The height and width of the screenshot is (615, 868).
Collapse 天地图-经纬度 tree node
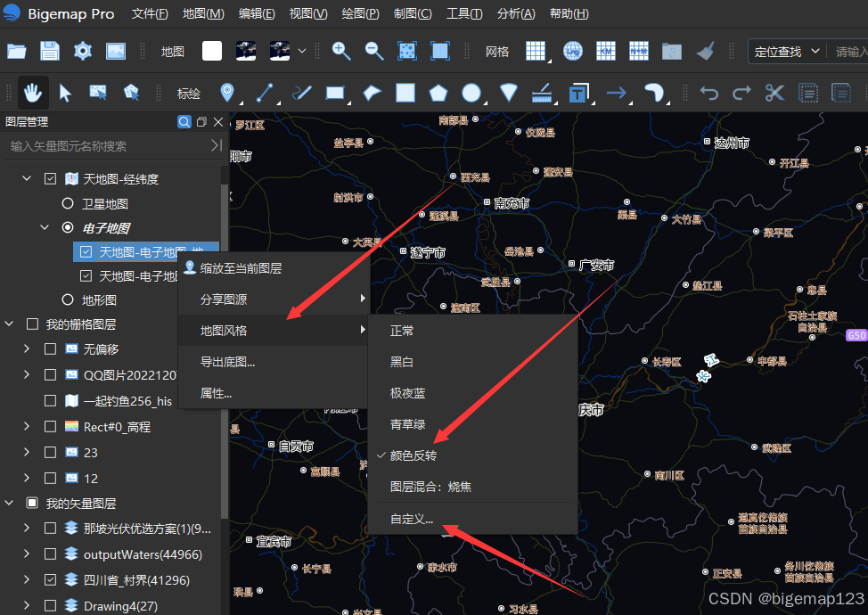(27, 178)
